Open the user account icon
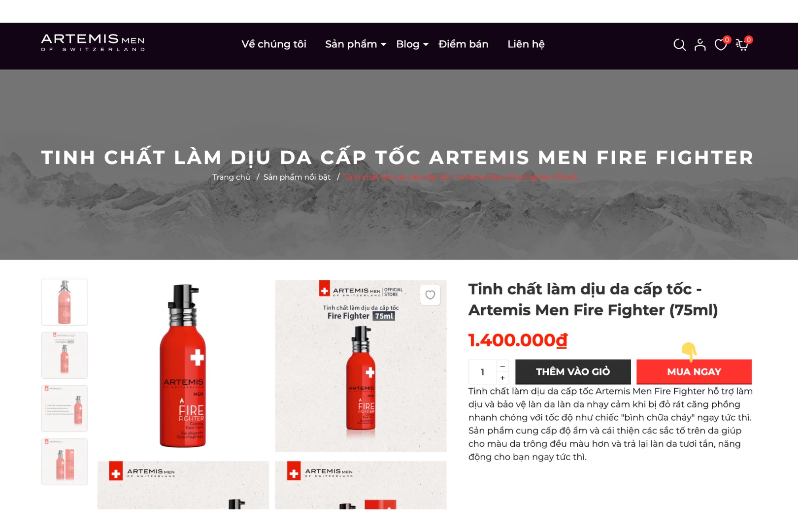Screen dimensions: 798x532 click(700, 45)
